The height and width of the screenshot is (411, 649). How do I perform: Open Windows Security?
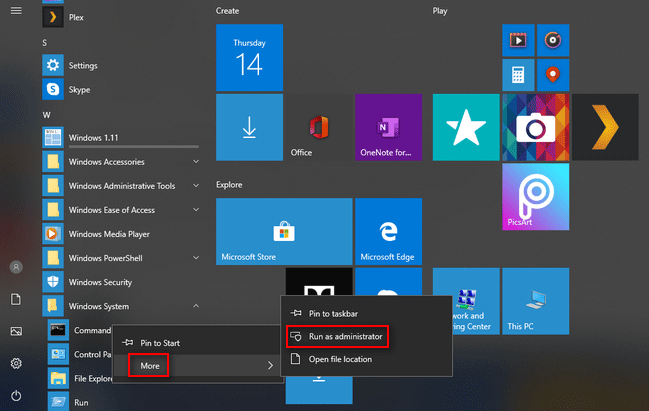pos(120,282)
